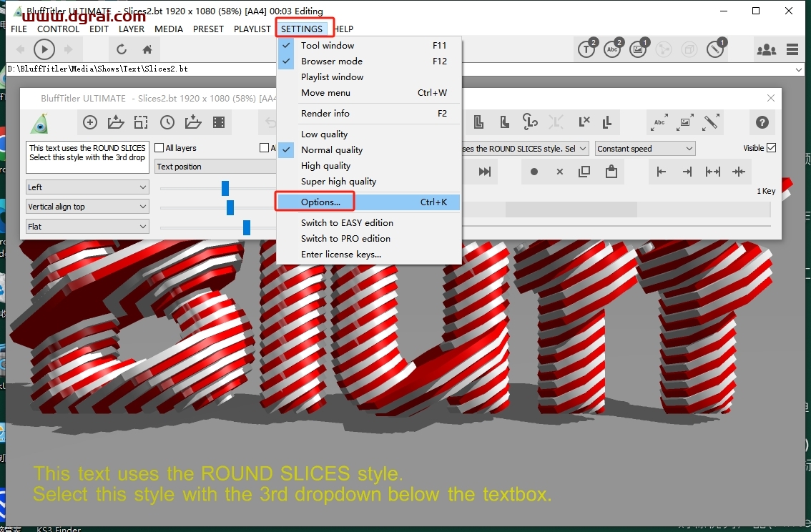This screenshot has width=811, height=532.
Task: Click the double-arrow stretch keys icon
Action: [713, 172]
